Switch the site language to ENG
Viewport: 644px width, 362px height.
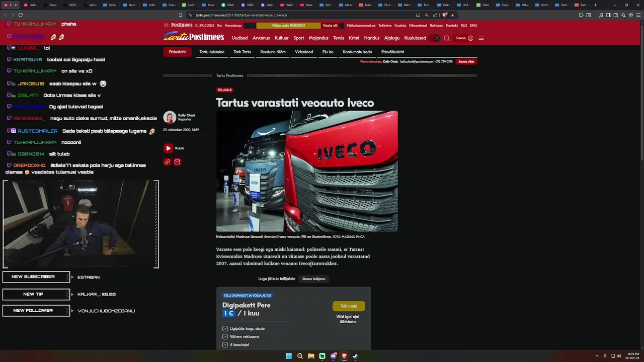[x=473, y=25]
